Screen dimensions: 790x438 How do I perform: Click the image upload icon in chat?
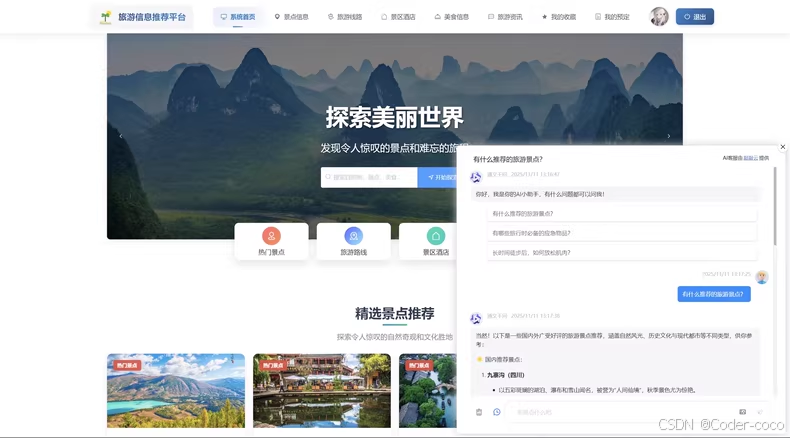coord(743,412)
